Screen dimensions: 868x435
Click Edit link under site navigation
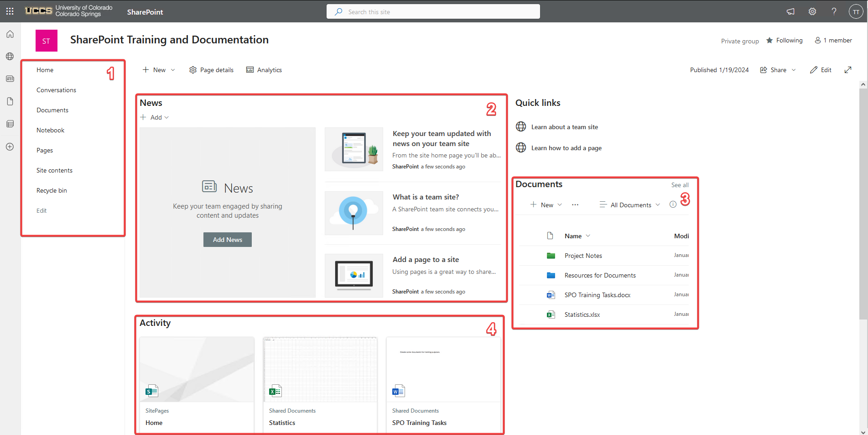coord(42,210)
